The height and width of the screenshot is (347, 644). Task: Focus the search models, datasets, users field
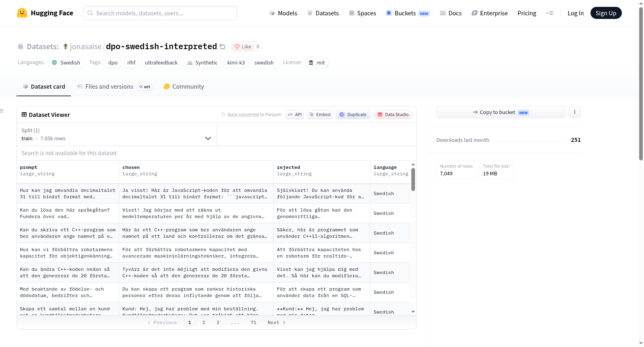tap(160, 13)
